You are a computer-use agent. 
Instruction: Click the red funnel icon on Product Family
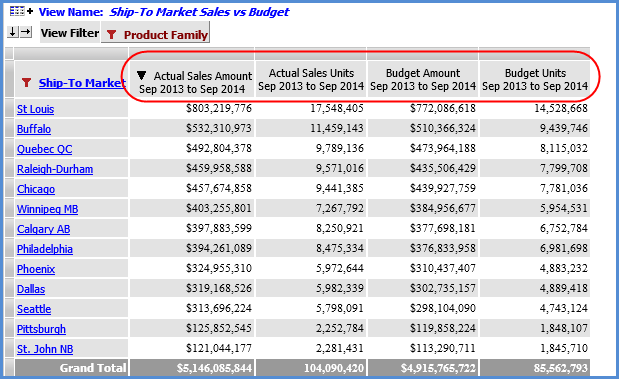tap(111, 35)
